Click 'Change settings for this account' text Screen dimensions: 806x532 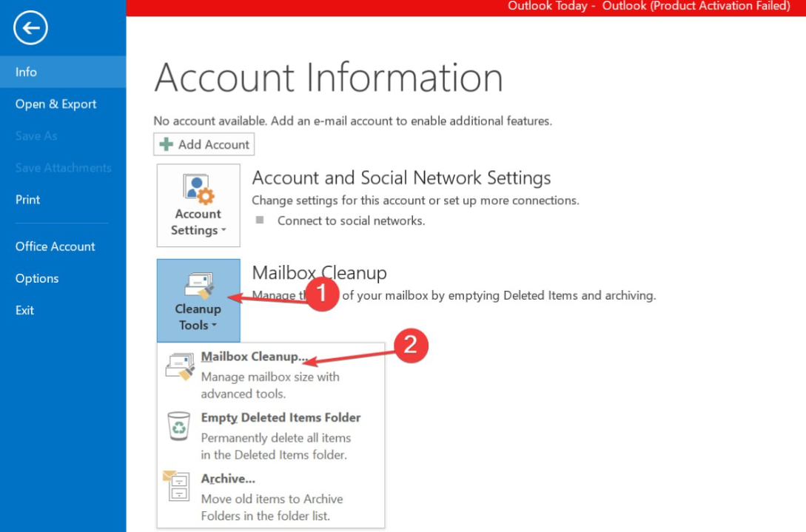coord(415,201)
